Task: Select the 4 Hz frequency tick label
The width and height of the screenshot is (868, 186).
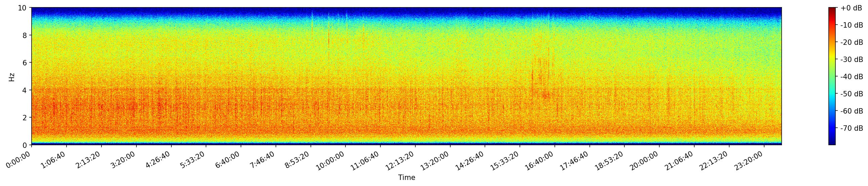Action: 25,90
